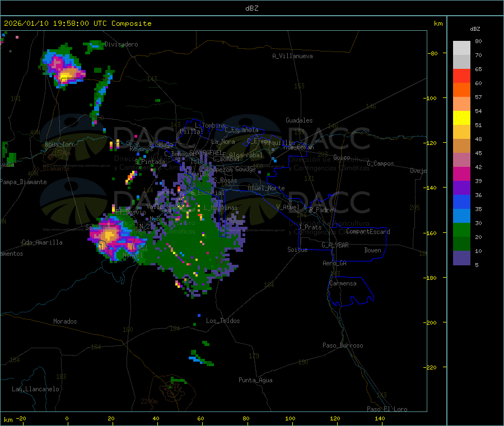The image size is (504, 426).
Task: Click the 'Pampa_Diamante' label
Action: [x=24, y=182]
